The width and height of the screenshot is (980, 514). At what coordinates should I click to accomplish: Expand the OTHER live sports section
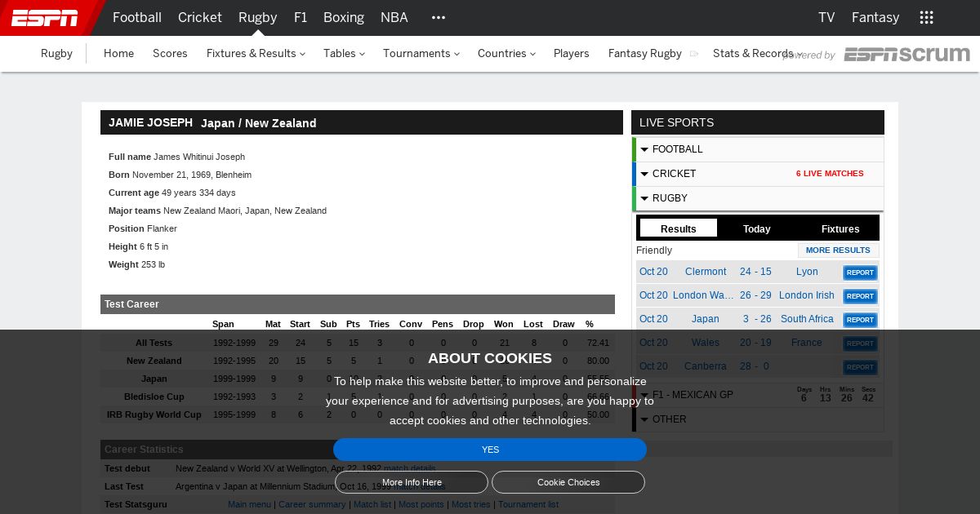click(x=759, y=419)
